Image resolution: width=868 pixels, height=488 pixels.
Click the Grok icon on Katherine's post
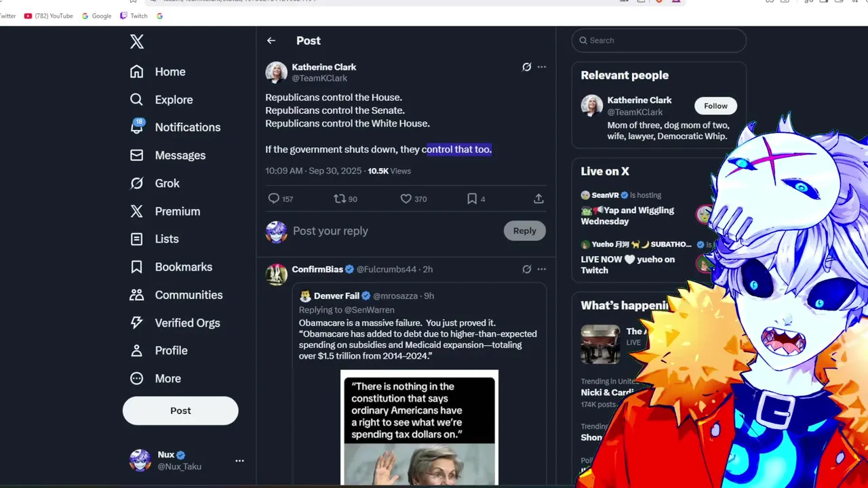click(x=526, y=67)
